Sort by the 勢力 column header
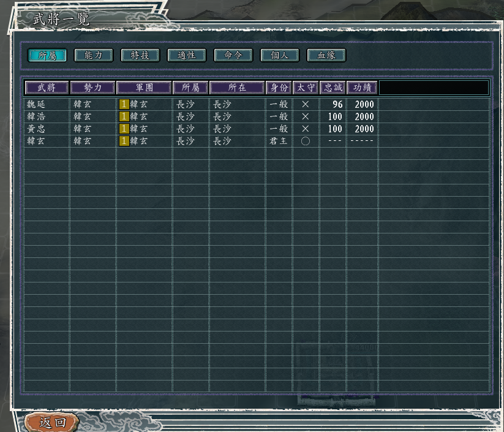The image size is (504, 432). pyautogui.click(x=93, y=88)
